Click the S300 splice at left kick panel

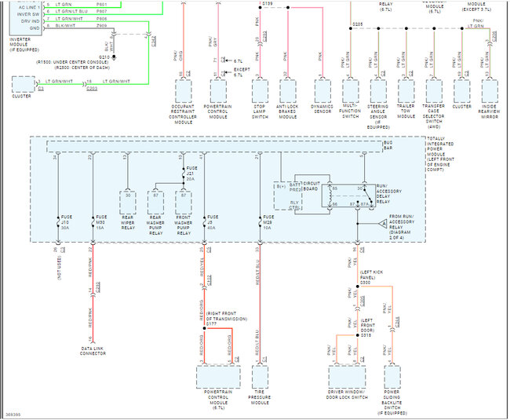(358, 287)
